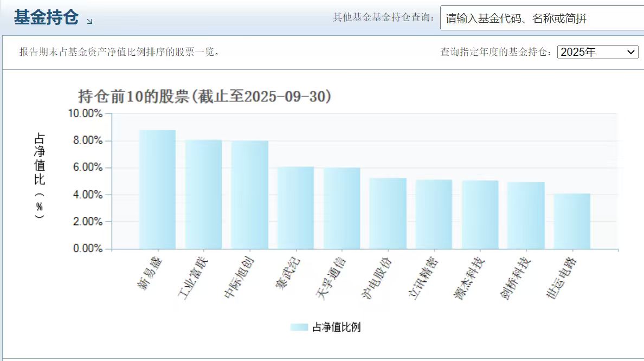
Task: Click the 源杰科技 bar in the chart
Action: pos(480,215)
